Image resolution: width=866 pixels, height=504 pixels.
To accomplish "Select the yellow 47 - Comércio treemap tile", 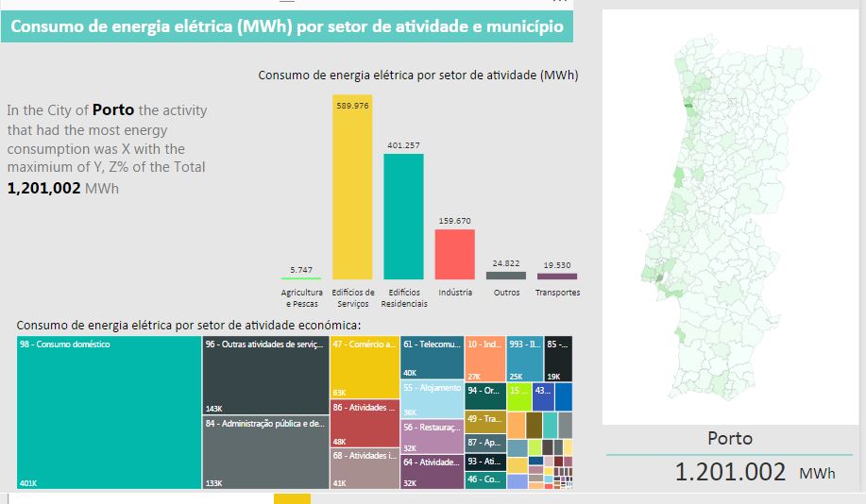I will [x=365, y=367].
